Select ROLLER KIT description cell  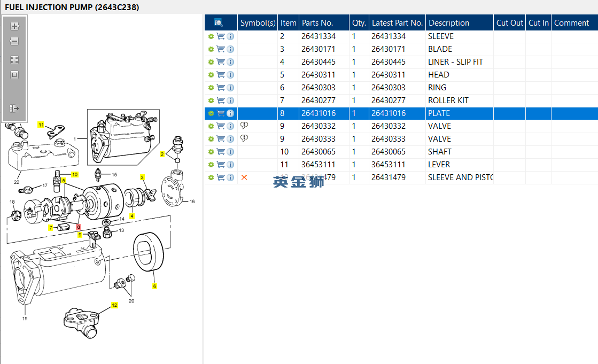click(460, 100)
